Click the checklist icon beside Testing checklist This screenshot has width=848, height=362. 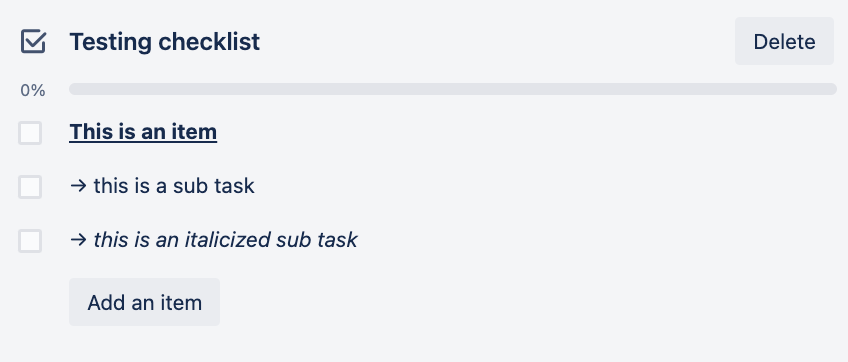click(33, 42)
